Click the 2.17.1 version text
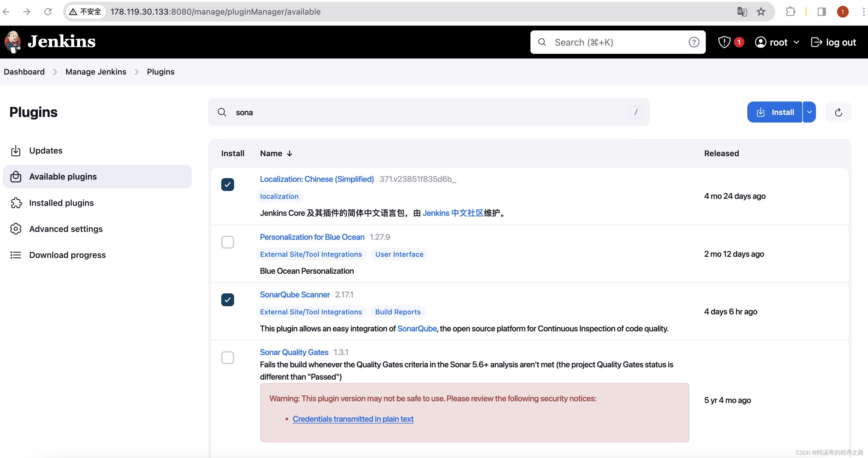This screenshot has height=458, width=868. coord(344,295)
